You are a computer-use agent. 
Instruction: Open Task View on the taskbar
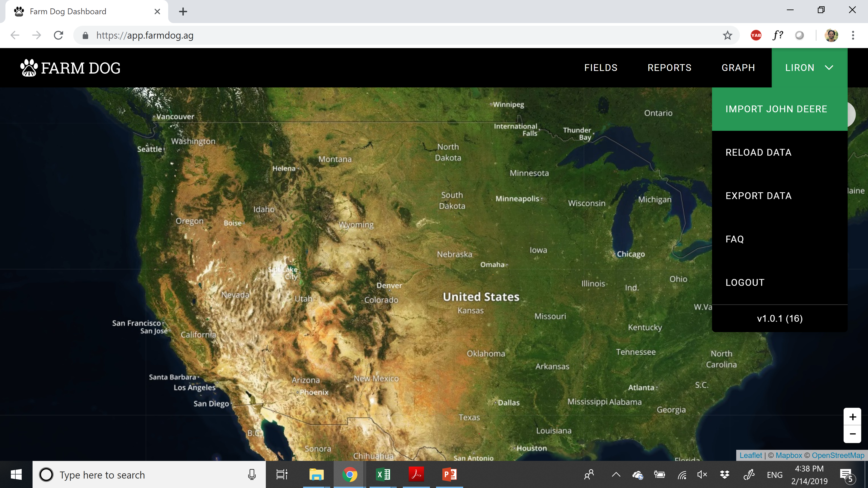282,474
